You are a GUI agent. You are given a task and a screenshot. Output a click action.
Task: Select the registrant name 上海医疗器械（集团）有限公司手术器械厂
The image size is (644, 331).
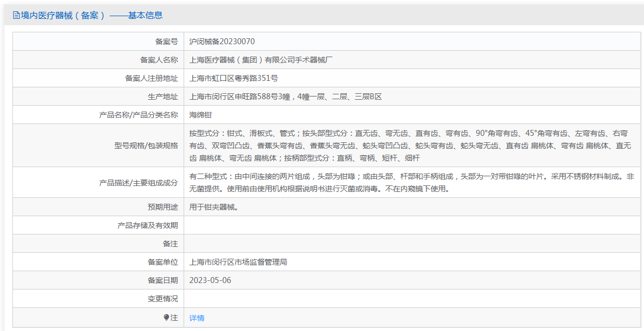tap(261, 60)
